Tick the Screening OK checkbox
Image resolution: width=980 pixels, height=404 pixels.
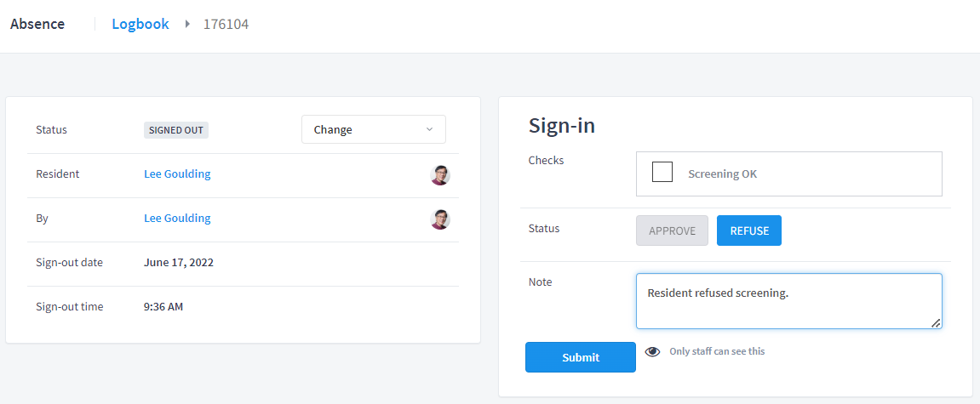[x=662, y=172]
